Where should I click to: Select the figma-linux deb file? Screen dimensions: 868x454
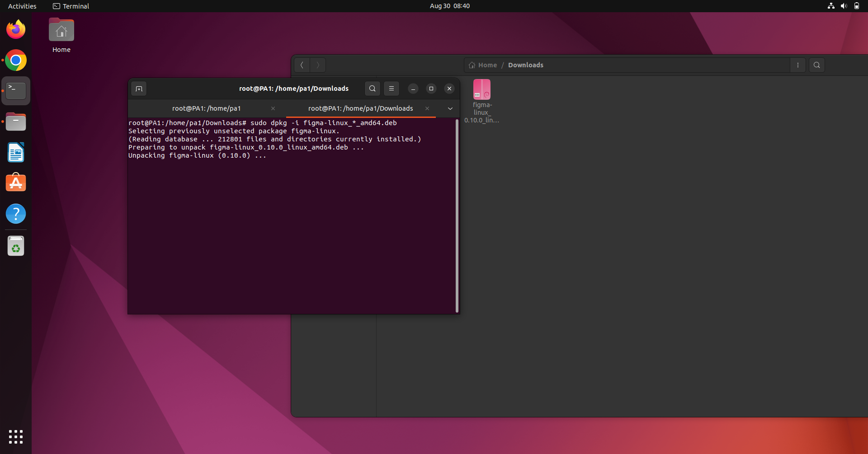click(481, 89)
